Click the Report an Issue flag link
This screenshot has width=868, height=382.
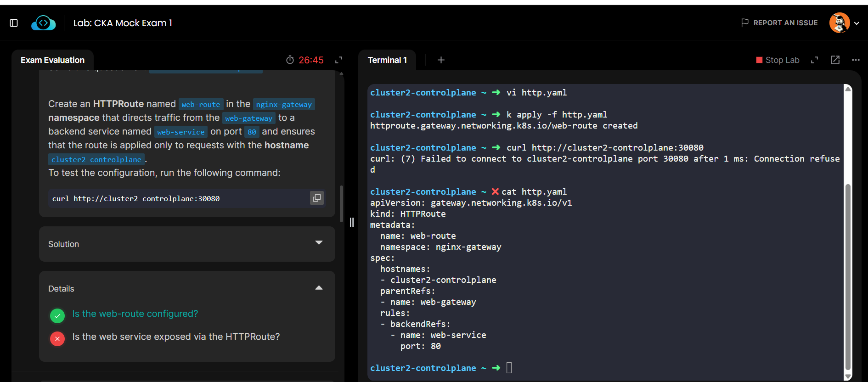coord(779,23)
